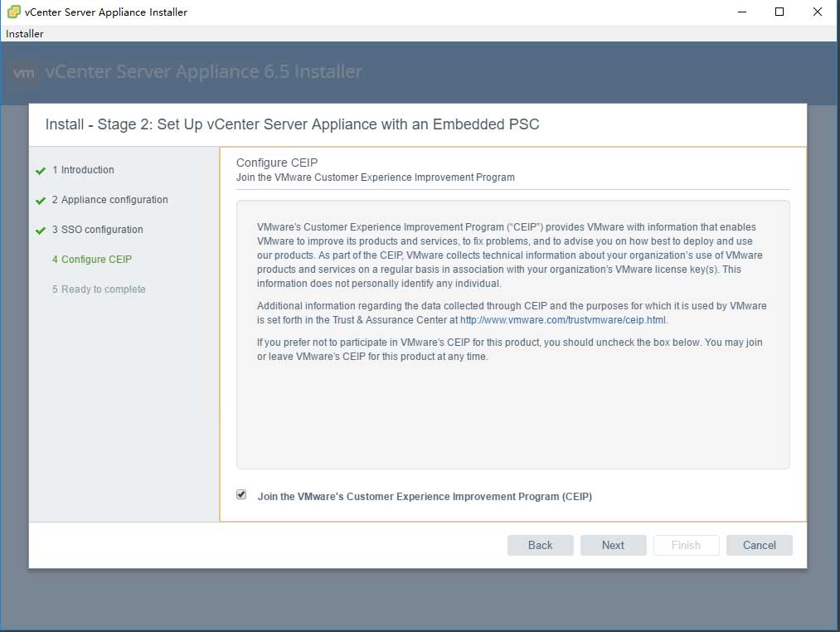Click step 5 Ready to complete

tap(99, 289)
